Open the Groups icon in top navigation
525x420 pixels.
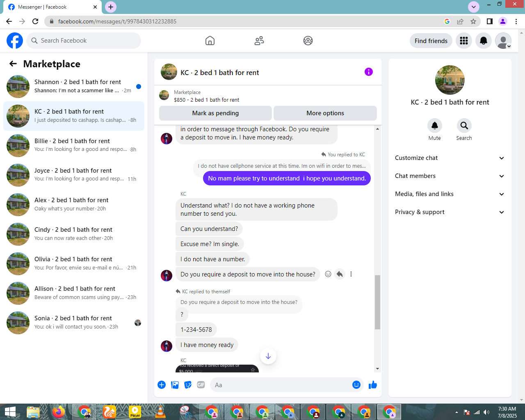[308, 41]
